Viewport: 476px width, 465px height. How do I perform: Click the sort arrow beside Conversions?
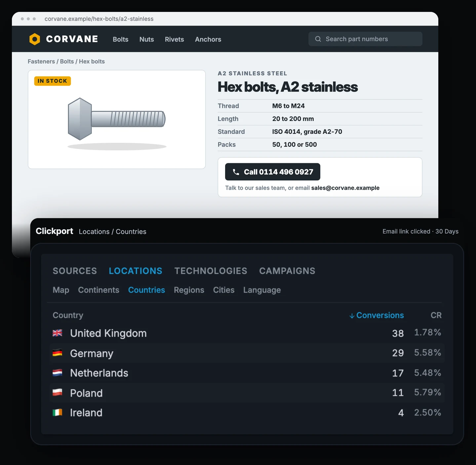[x=352, y=316]
